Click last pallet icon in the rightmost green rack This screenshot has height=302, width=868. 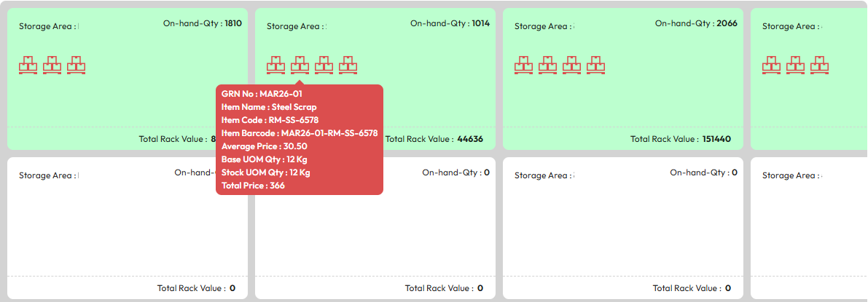click(x=819, y=65)
